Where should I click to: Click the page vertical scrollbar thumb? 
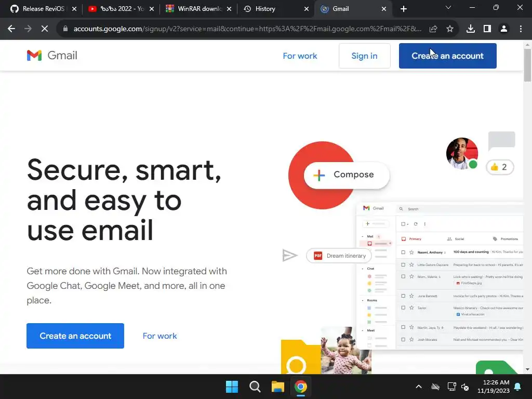pyautogui.click(x=527, y=65)
